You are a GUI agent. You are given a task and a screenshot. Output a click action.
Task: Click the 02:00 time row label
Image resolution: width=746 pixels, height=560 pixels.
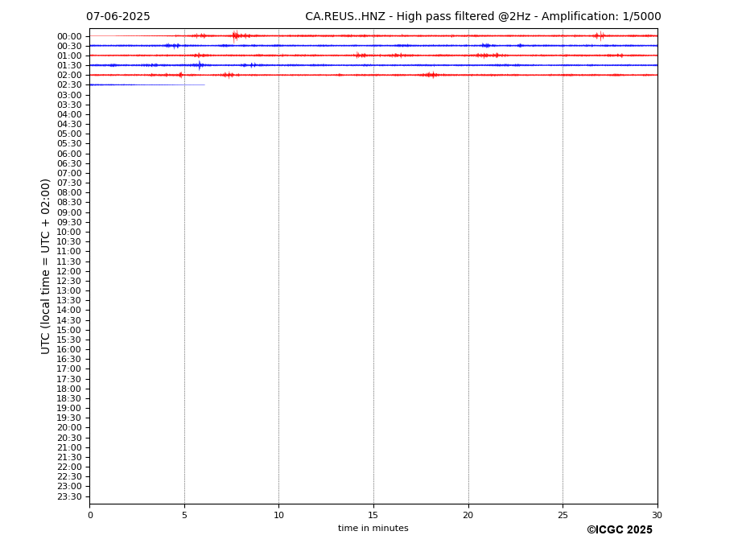[x=69, y=75]
